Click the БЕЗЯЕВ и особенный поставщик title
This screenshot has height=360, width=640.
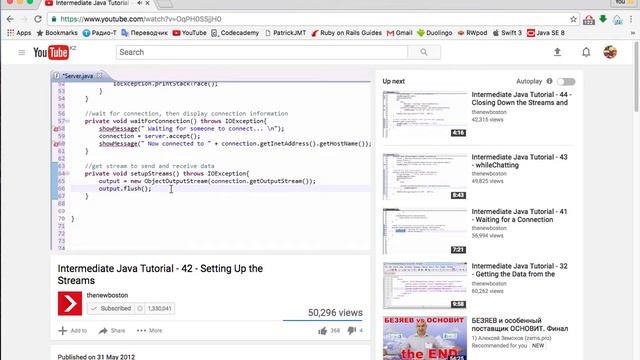[x=520, y=324]
